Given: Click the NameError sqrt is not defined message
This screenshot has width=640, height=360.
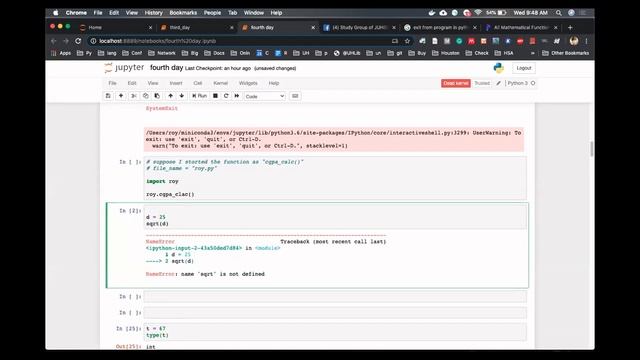Looking at the screenshot, I should [205, 274].
